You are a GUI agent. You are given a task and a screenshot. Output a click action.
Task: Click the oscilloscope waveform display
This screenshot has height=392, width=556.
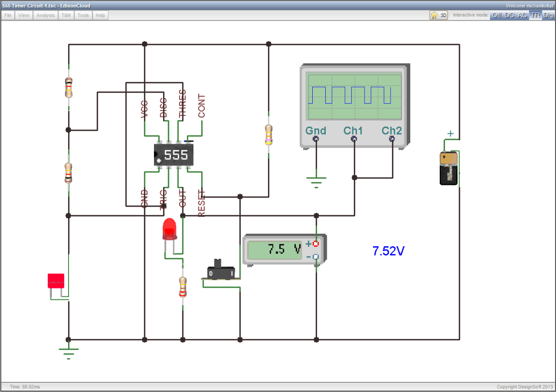click(x=355, y=96)
